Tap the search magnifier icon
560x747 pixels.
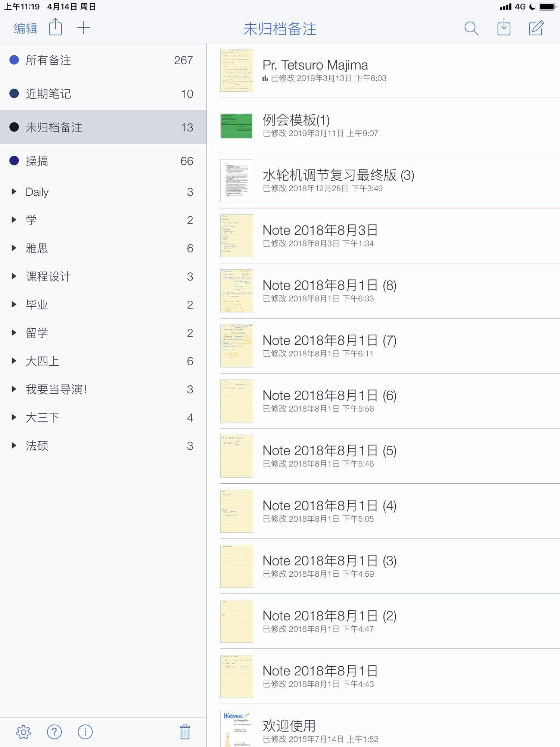[x=471, y=28]
